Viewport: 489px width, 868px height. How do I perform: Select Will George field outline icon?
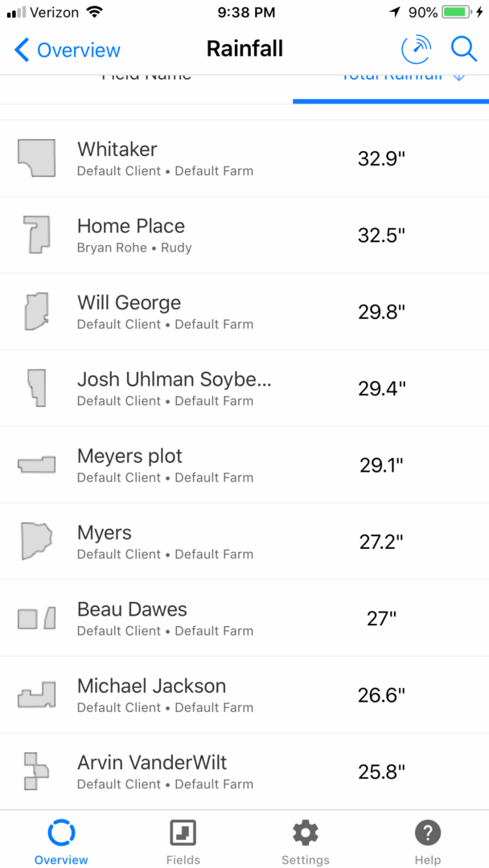[x=37, y=312]
